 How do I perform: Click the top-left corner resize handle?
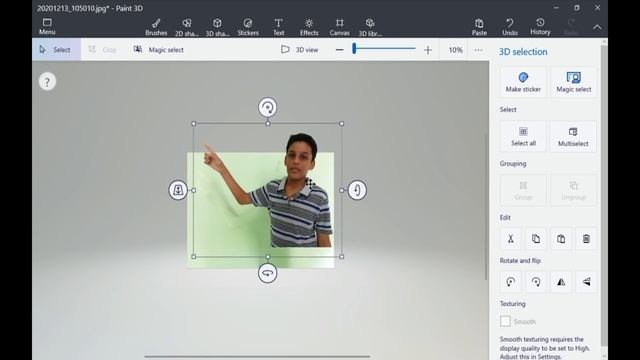point(193,123)
